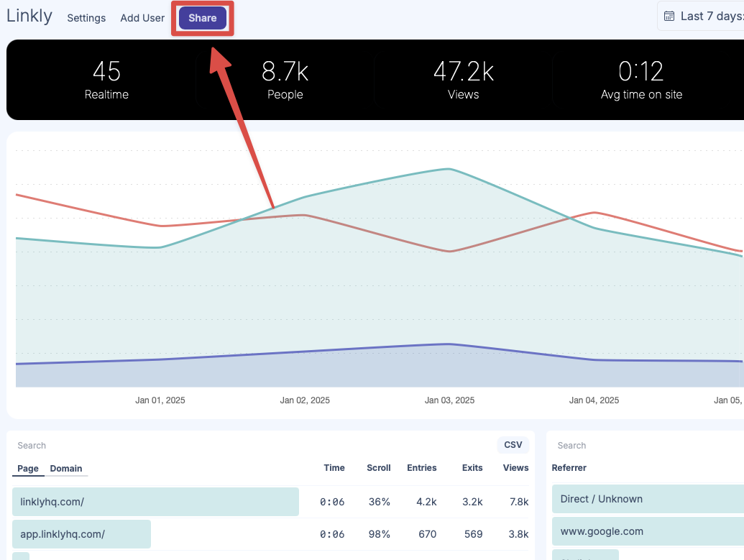Screen dimensions: 744x560
Task: Sort the pages table by Entries column
Action: [x=421, y=468]
